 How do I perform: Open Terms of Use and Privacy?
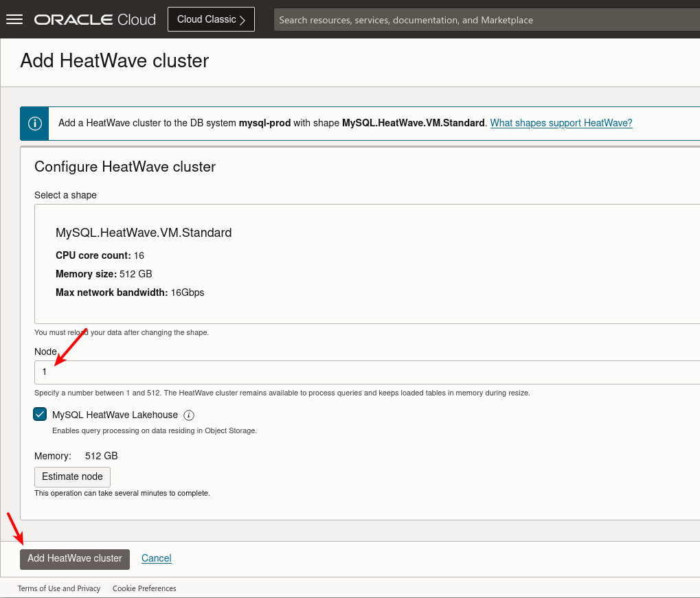coord(59,588)
